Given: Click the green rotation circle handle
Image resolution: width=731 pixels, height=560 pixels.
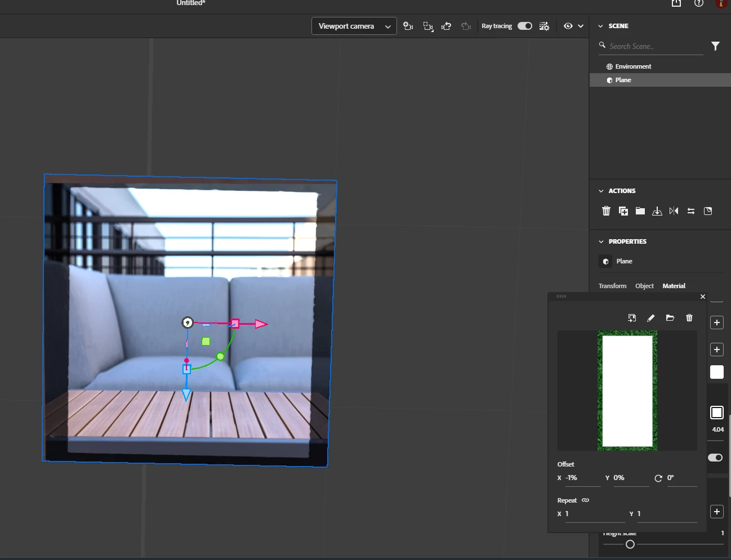Looking at the screenshot, I should click(x=220, y=356).
